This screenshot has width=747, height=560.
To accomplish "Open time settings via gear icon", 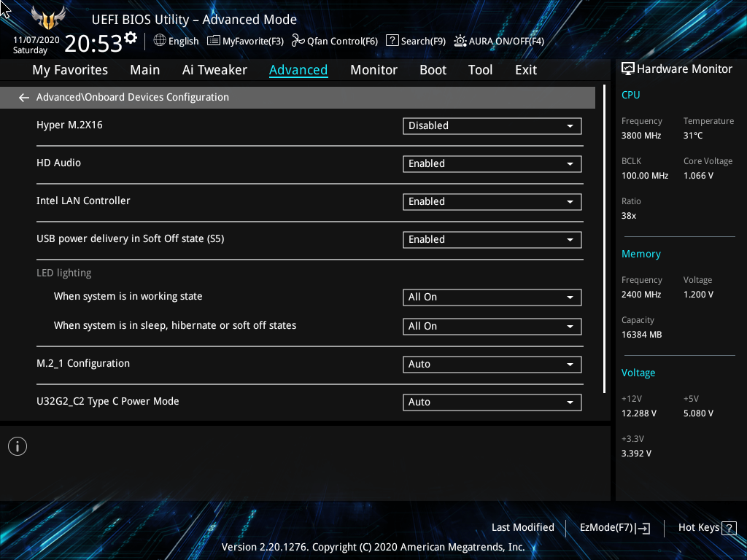I will (x=131, y=38).
